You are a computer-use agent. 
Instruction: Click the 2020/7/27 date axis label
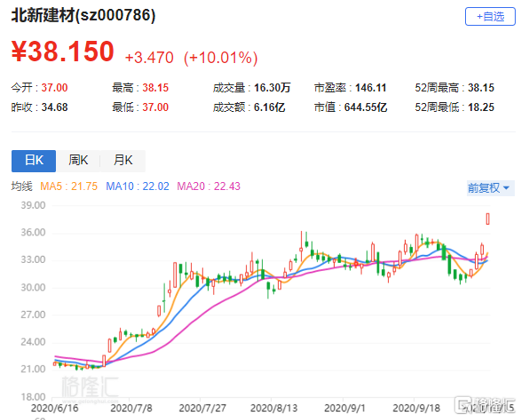click(x=202, y=408)
